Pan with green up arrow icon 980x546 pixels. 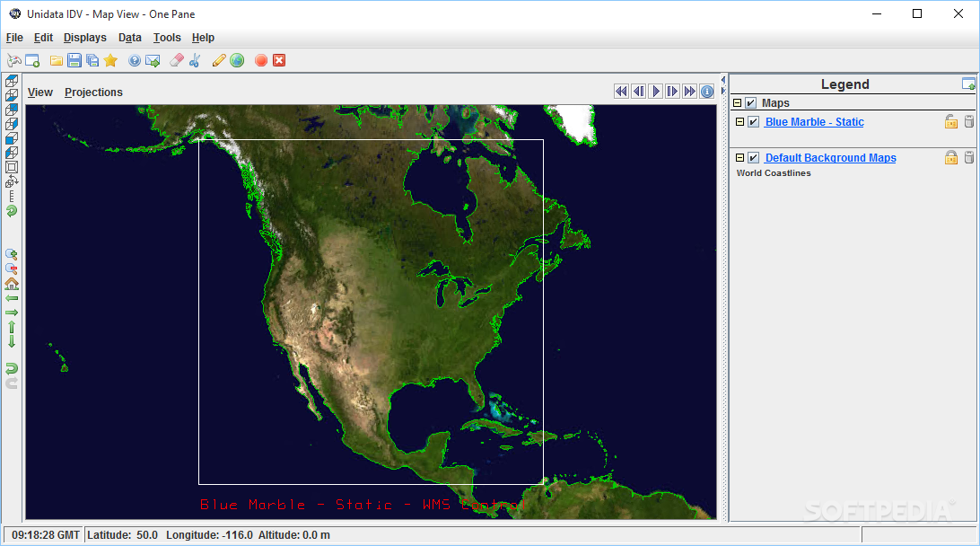[x=12, y=327]
